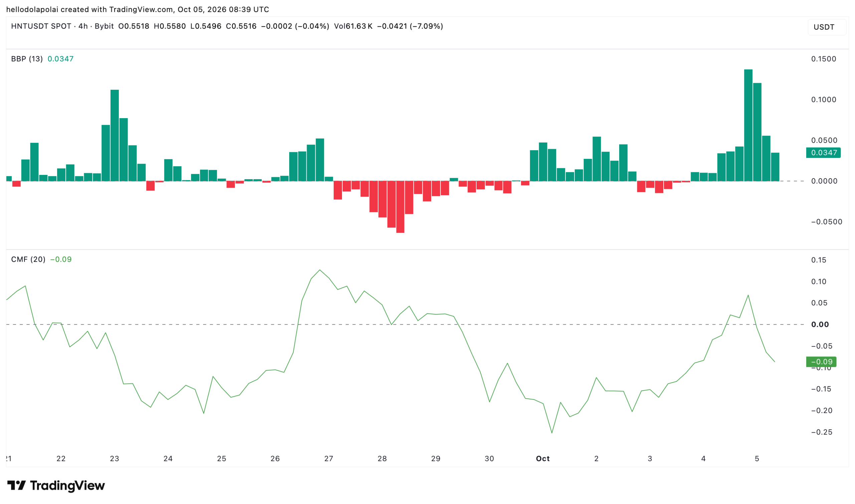The image size is (855, 504).
Task: Click the −0.25 CMF scale label
Action: (821, 432)
